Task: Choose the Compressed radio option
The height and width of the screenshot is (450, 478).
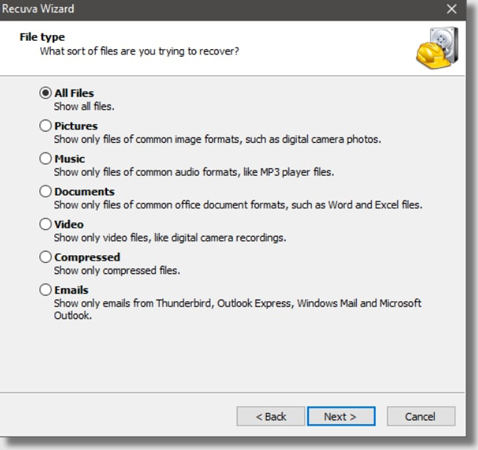Action: coord(46,257)
